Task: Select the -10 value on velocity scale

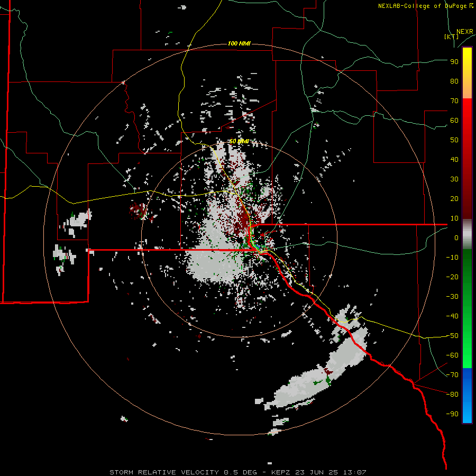Action: click(x=452, y=258)
